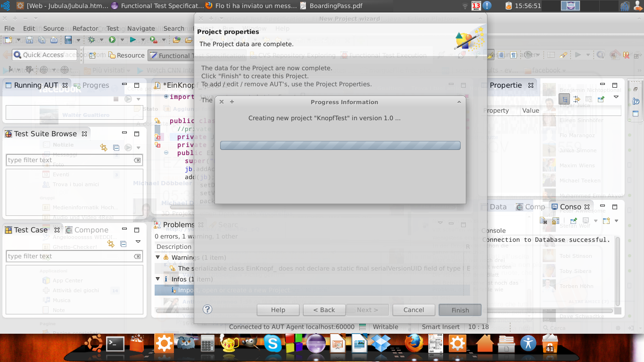
Task: Click Show Advanced Properties icon in Properties
Action: [577, 99]
